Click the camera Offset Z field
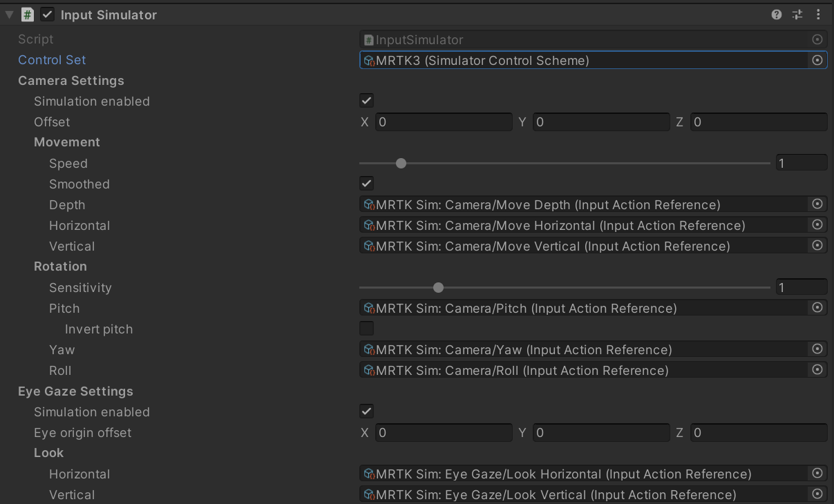Screen dimensions: 834x504 (759, 122)
